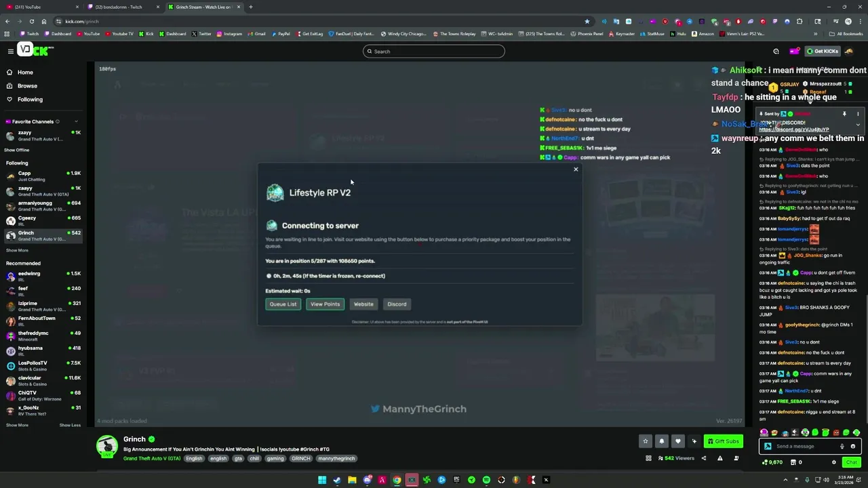Open the emoji picker in chat input
This screenshot has width=868, height=488.
click(x=853, y=446)
